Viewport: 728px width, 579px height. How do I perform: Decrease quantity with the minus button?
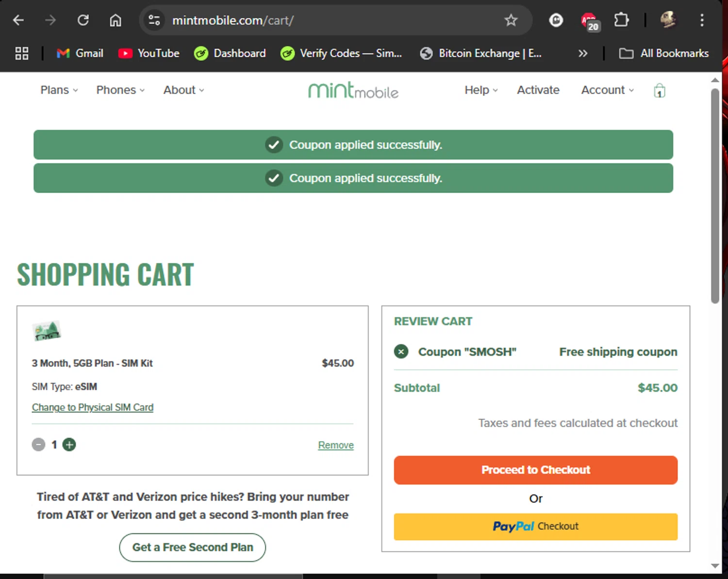pyautogui.click(x=38, y=445)
